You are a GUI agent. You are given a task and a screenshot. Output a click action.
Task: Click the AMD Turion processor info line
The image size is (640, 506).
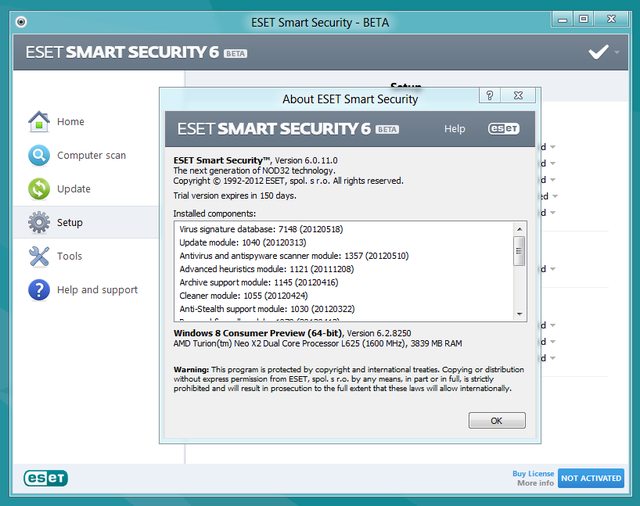tap(318, 344)
